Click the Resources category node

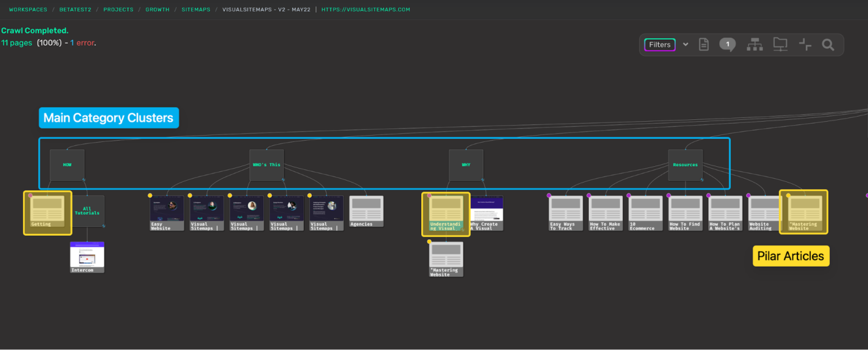tap(685, 165)
